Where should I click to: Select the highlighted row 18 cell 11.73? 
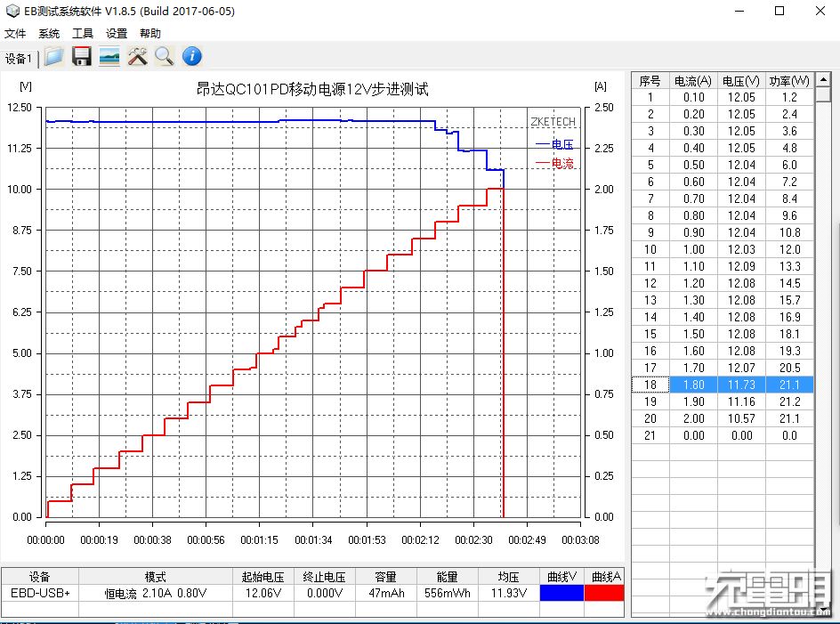741,385
